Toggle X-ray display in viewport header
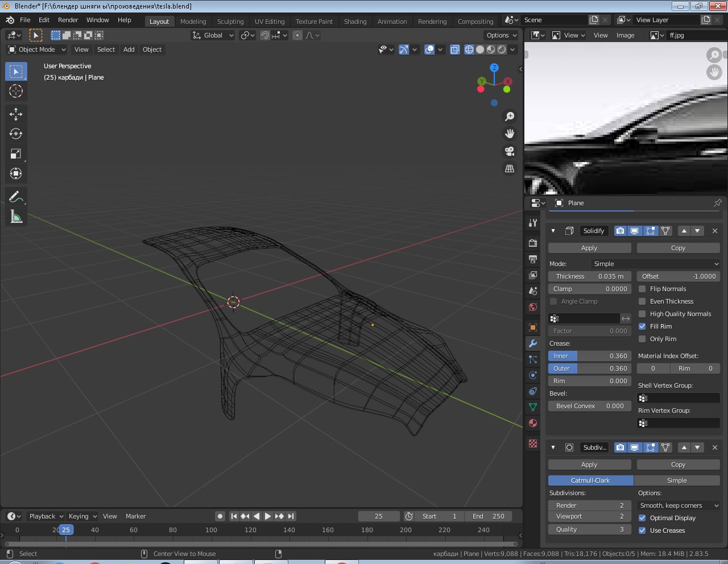728x564 pixels. pos(455,49)
